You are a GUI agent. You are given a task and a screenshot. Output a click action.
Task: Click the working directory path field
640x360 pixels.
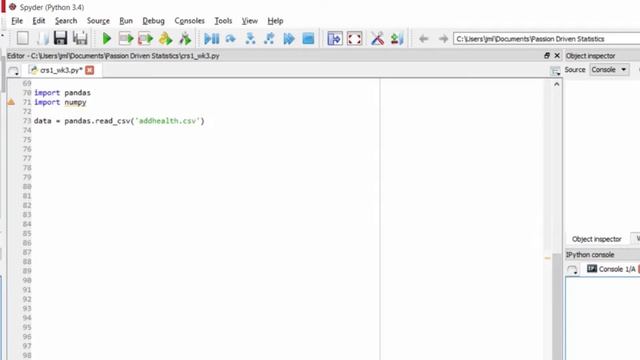coord(547,39)
